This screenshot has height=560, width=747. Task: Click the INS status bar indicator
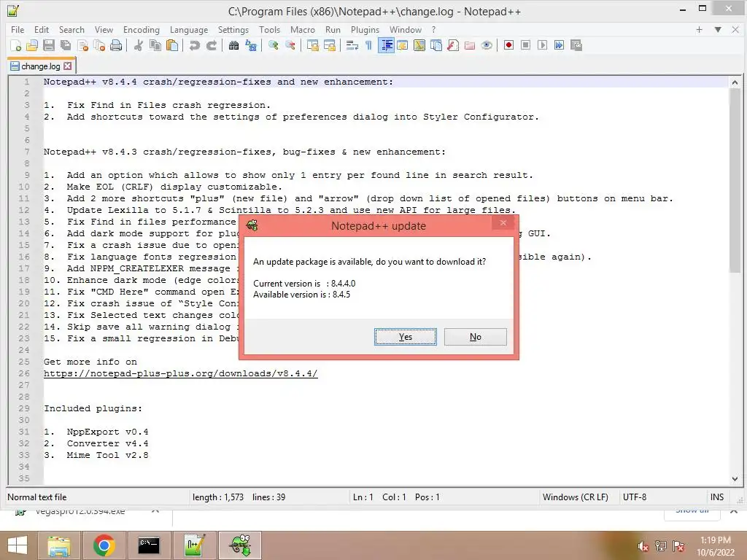coord(717,497)
